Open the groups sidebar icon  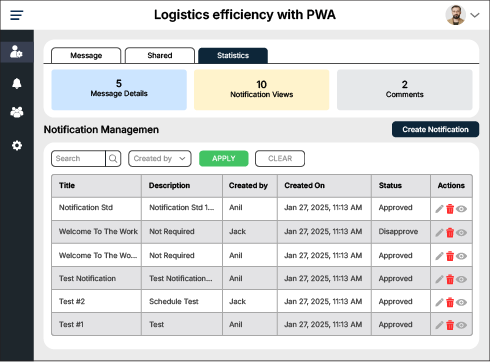[17, 113]
